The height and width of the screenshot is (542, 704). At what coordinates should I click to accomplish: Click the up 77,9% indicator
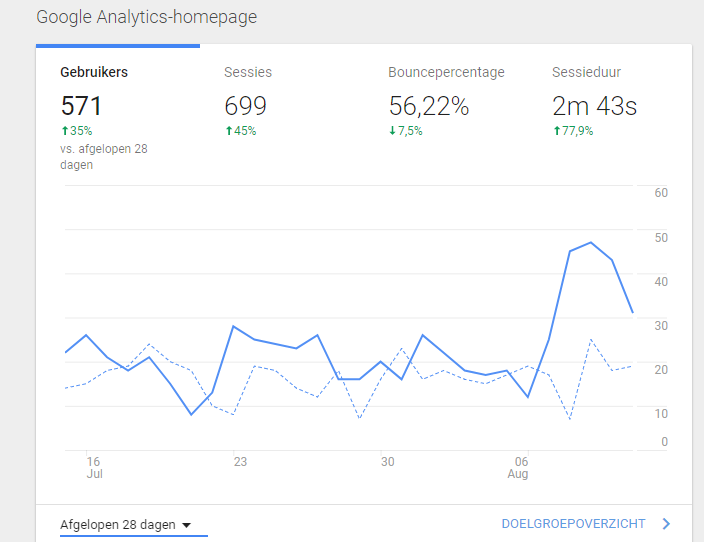pos(573,131)
